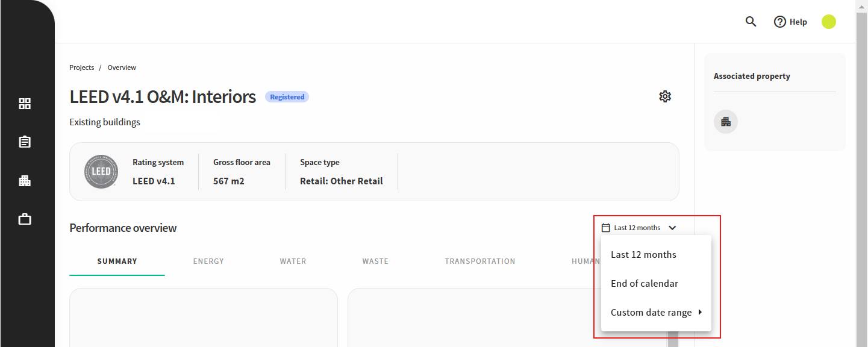The width and height of the screenshot is (868, 347).
Task: Go to Projects breadcrumb link
Action: pos(82,67)
